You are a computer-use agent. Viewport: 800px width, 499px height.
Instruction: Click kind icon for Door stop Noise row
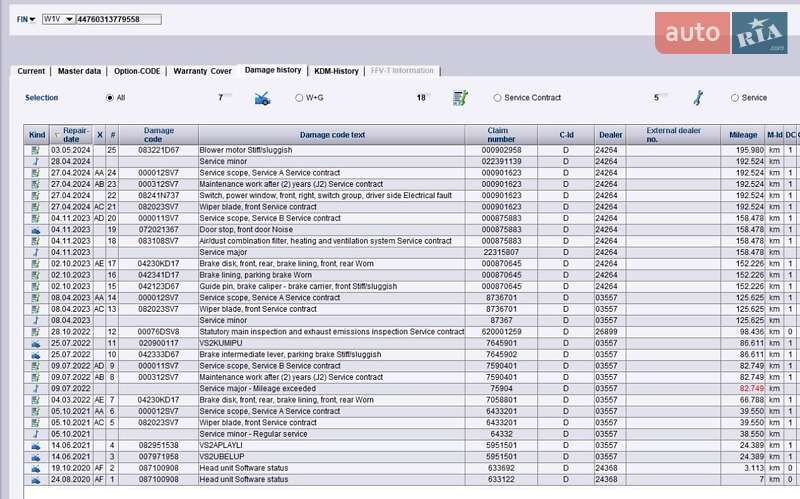[x=36, y=230]
